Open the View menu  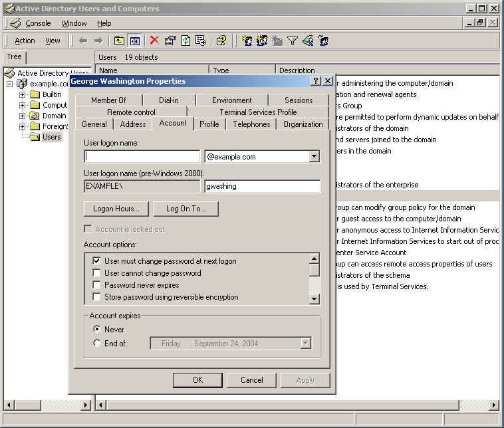[53, 41]
